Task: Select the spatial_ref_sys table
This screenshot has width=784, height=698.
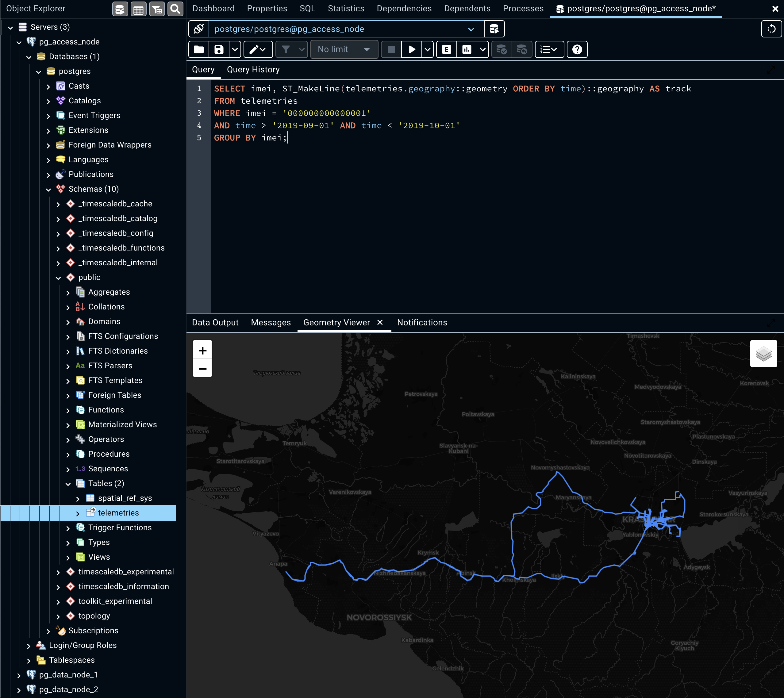Action: pos(125,498)
